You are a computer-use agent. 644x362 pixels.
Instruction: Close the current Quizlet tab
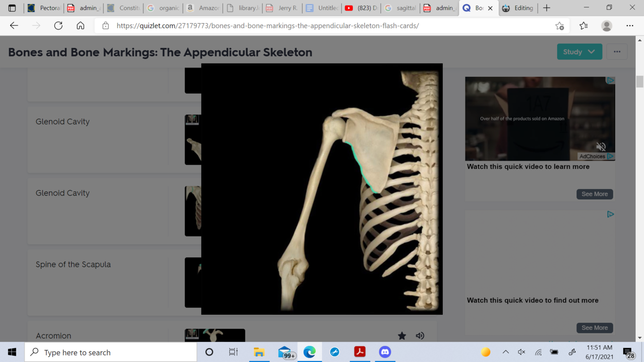point(490,8)
